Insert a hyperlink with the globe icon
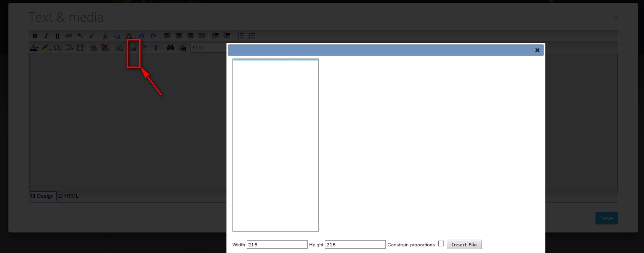This screenshot has height=253, width=644. (94, 48)
